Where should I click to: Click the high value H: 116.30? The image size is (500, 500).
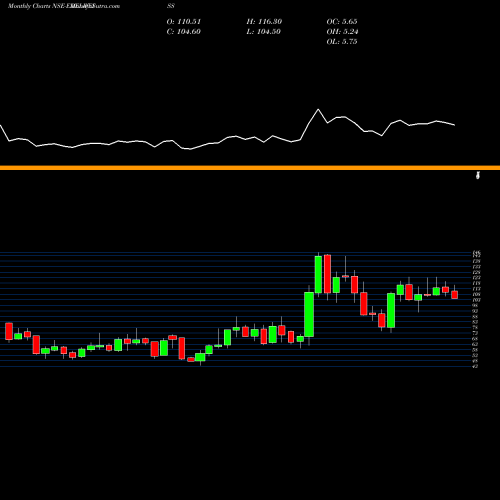click(x=264, y=22)
